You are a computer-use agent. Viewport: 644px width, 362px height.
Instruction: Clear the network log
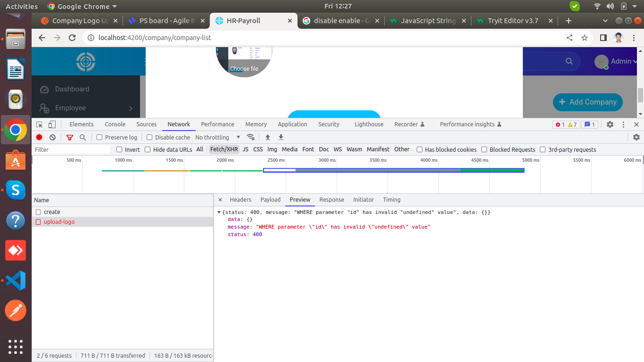click(x=52, y=137)
